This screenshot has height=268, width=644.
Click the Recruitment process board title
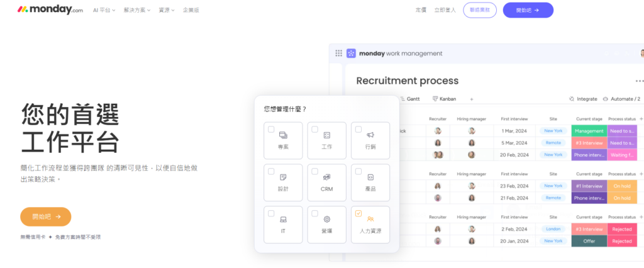[x=407, y=81]
